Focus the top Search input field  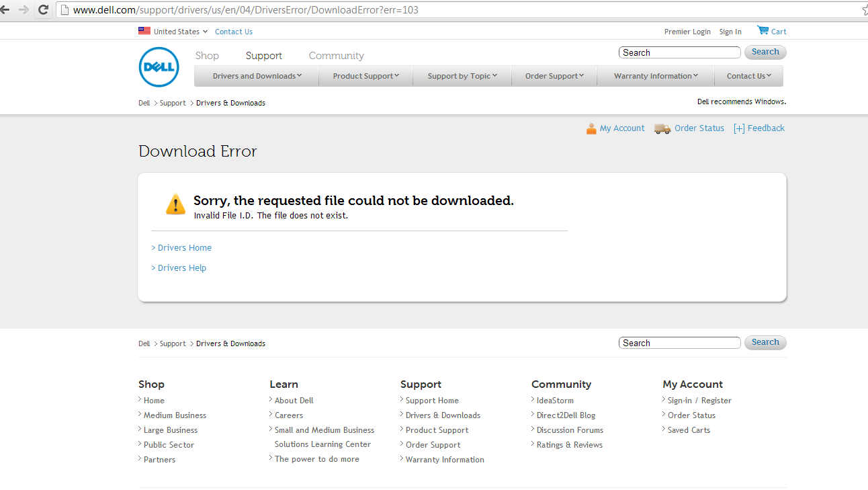click(680, 52)
